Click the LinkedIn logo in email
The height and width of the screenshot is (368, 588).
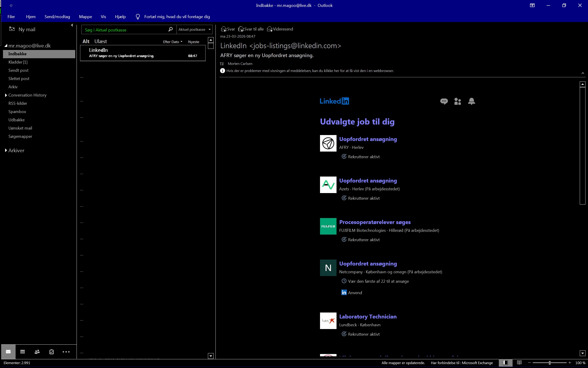pos(334,101)
